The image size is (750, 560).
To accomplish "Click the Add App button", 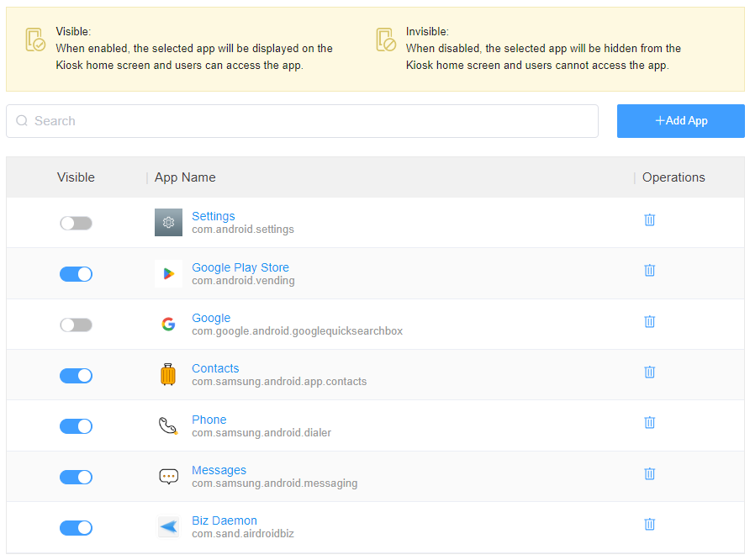I will 680,121.
